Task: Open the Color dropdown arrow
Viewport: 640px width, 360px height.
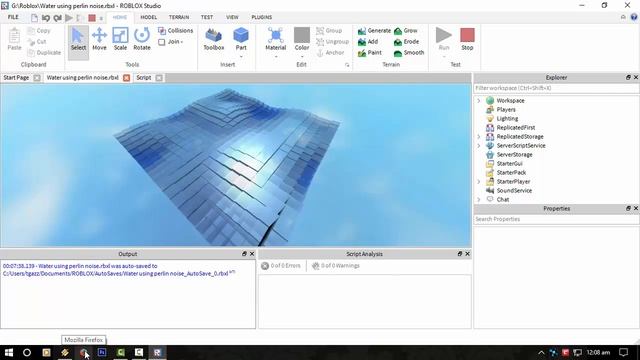Action: [302, 57]
